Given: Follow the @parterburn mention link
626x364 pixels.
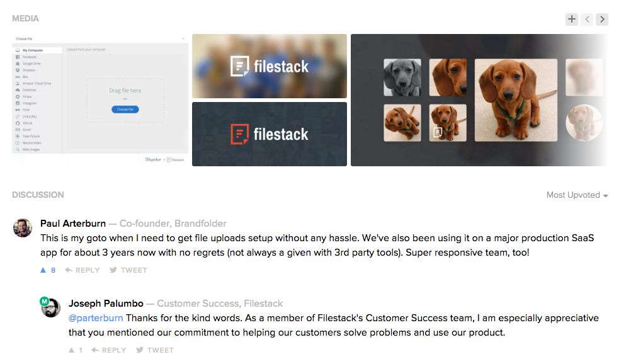Looking at the screenshot, I should (96, 318).
